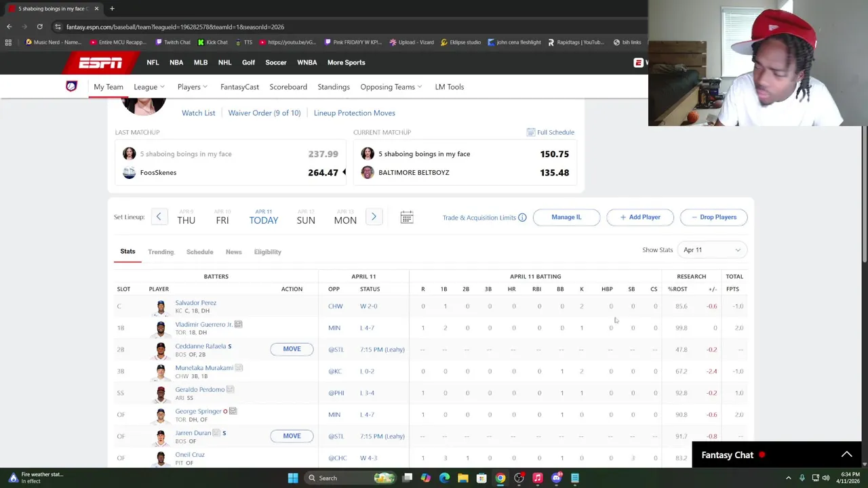Click the ESPN logo
This screenshot has width=868, height=488.
pos(100,63)
